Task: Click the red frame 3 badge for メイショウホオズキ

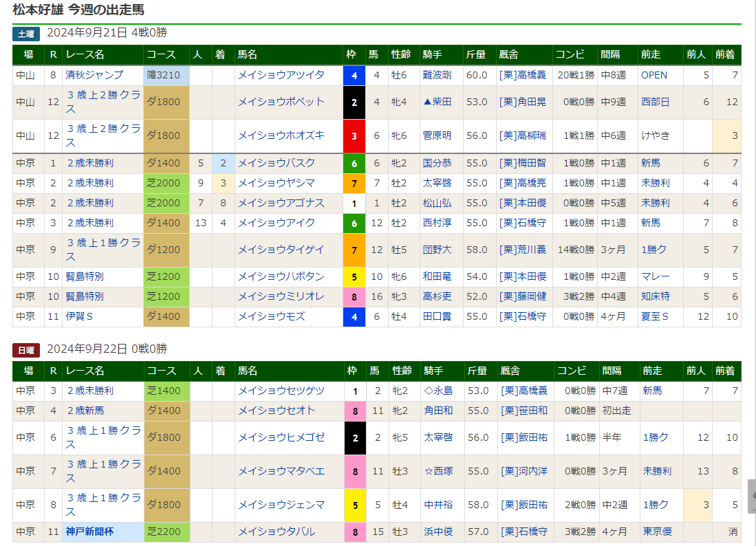Action: point(354,136)
